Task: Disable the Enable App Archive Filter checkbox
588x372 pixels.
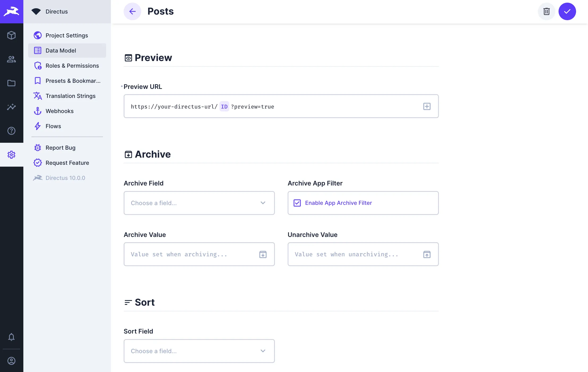Action: (x=297, y=203)
